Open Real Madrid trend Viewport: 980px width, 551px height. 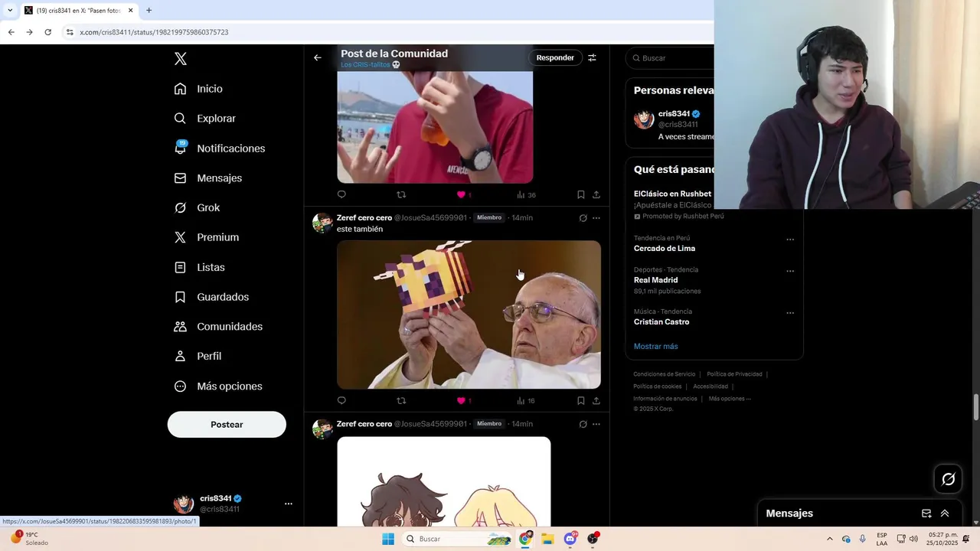point(656,280)
